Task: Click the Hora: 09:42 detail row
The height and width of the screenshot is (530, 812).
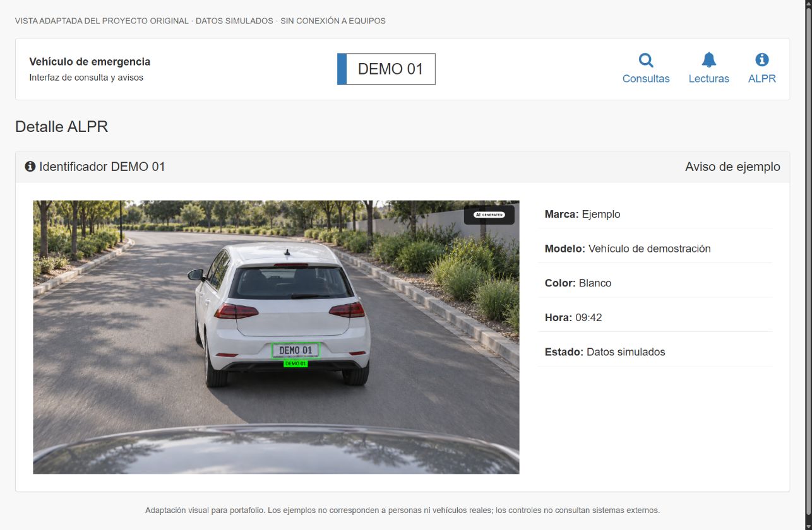Action: 655,317
